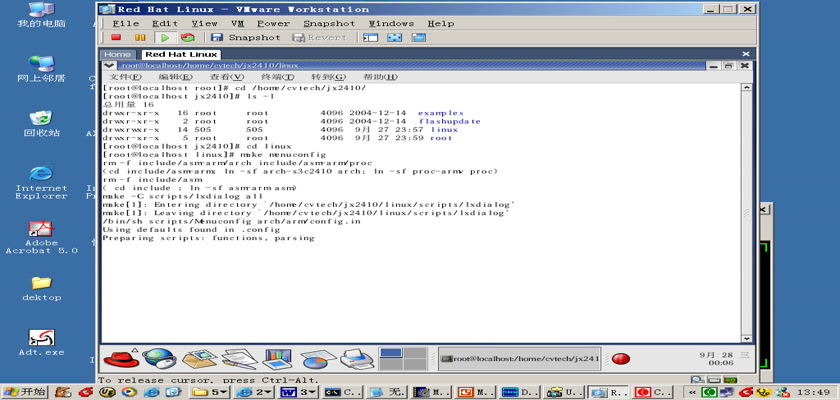Open the Red Hat main menu icon

pyautogui.click(x=120, y=359)
